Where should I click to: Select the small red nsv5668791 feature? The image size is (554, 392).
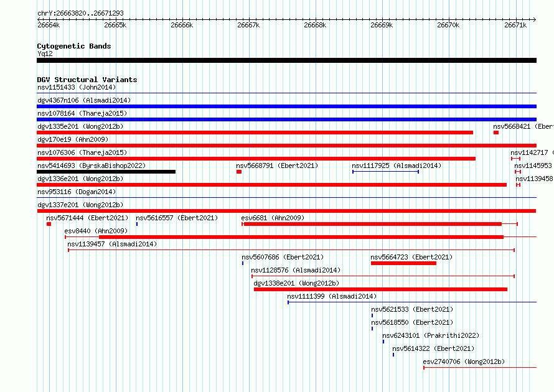[x=239, y=172]
